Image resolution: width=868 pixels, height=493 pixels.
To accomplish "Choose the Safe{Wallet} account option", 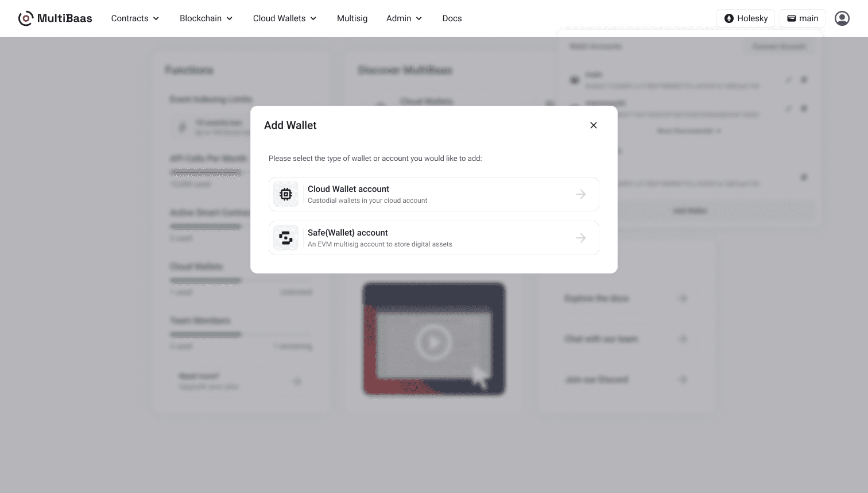I will (434, 238).
